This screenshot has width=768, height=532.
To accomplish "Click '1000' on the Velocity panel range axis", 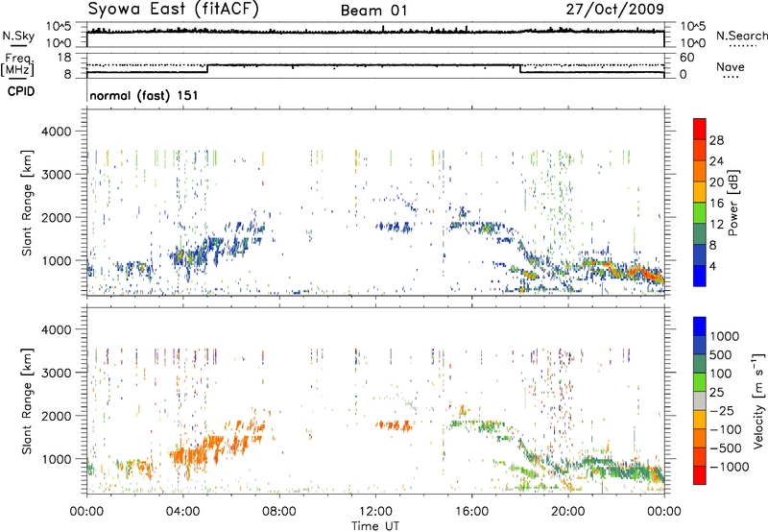I will tap(56, 459).
